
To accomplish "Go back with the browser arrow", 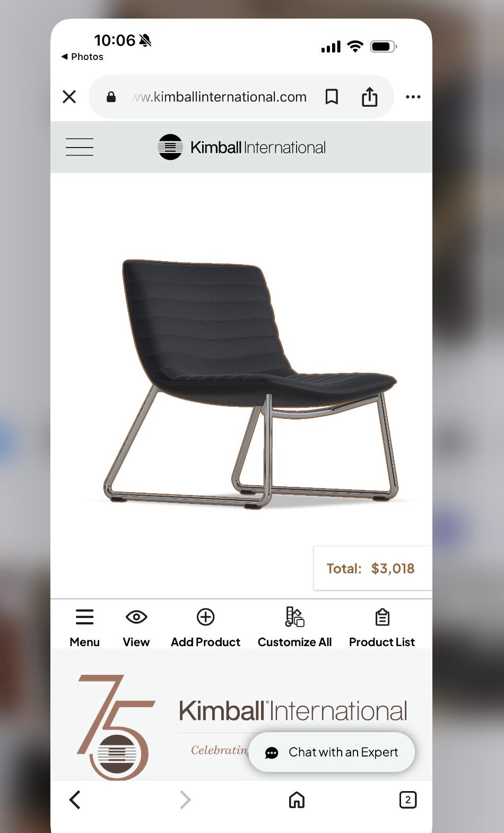I will pyautogui.click(x=75, y=800).
